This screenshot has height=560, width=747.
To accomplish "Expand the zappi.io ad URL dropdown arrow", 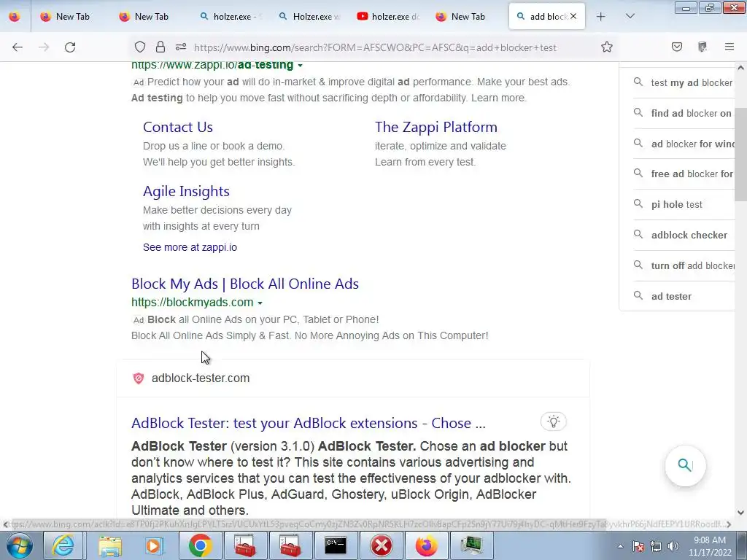I will coord(300,65).
